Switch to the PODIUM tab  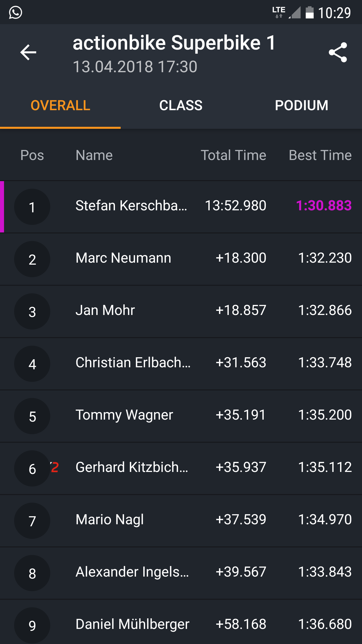tap(301, 105)
